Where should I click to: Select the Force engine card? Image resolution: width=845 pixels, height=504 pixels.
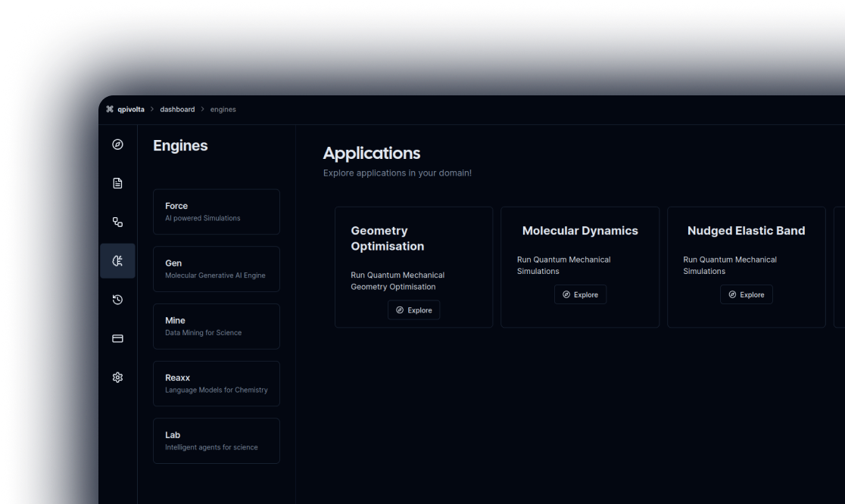[x=216, y=212]
